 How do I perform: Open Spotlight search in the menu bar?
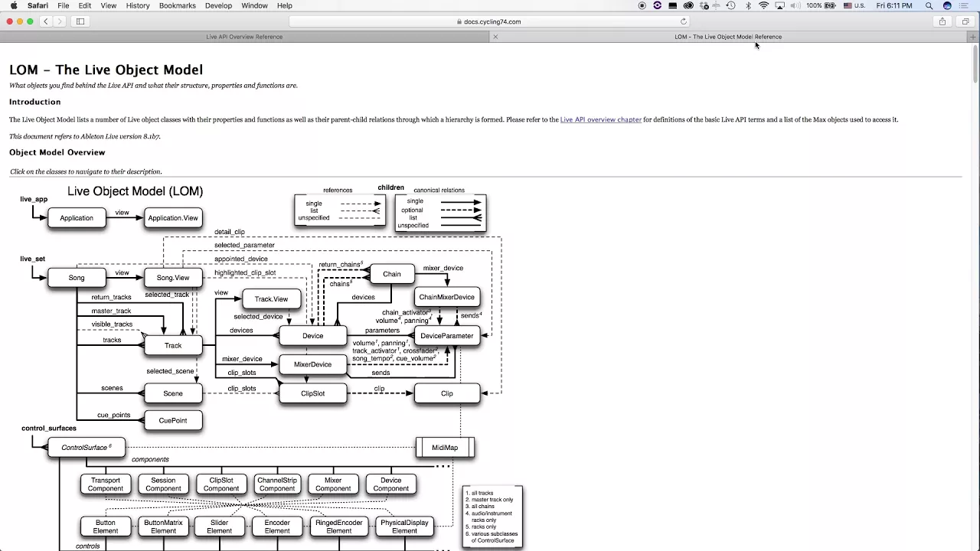tap(929, 5)
